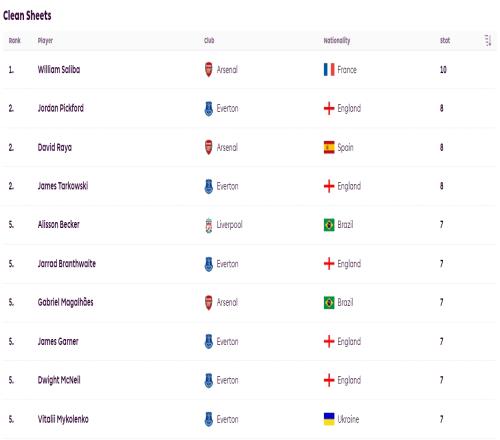The image size is (500, 440).
Task: Open William Saliba player page
Action: pyautogui.click(x=59, y=70)
